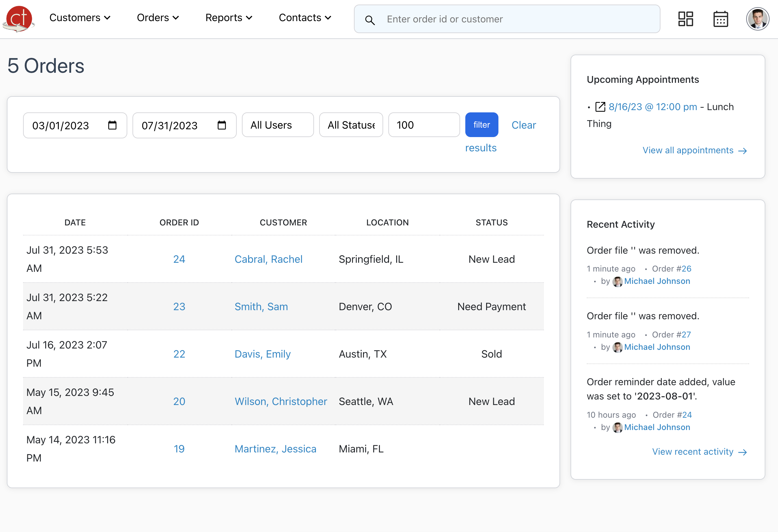Expand the All Statuses dropdown
The image size is (778, 532).
click(351, 124)
